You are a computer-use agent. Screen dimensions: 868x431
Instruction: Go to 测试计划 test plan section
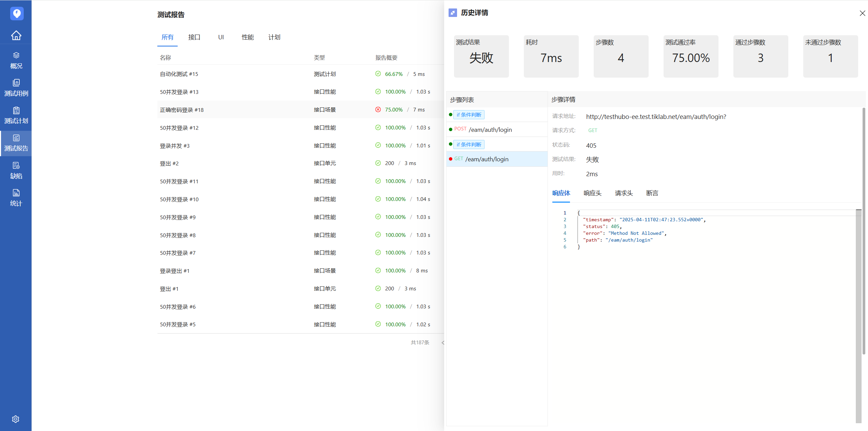click(16, 115)
